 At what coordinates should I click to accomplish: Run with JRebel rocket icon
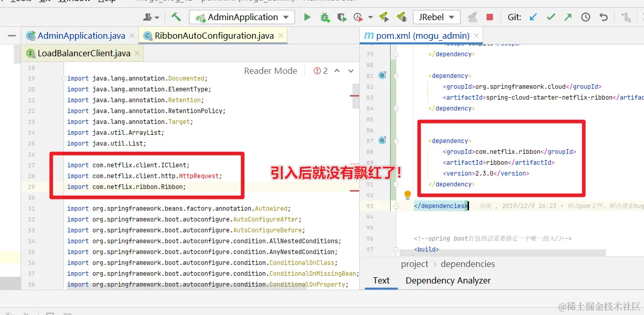[x=384, y=17]
